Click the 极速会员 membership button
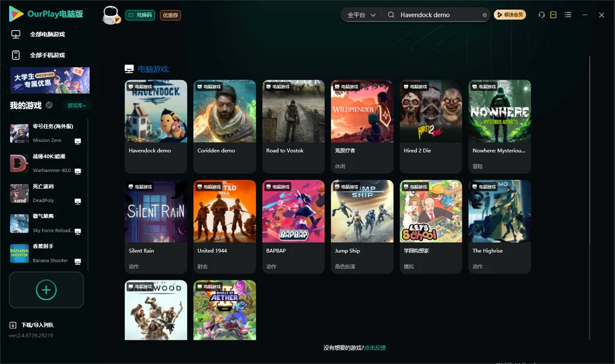Image resolution: width=615 pixels, height=364 pixels. tap(510, 15)
